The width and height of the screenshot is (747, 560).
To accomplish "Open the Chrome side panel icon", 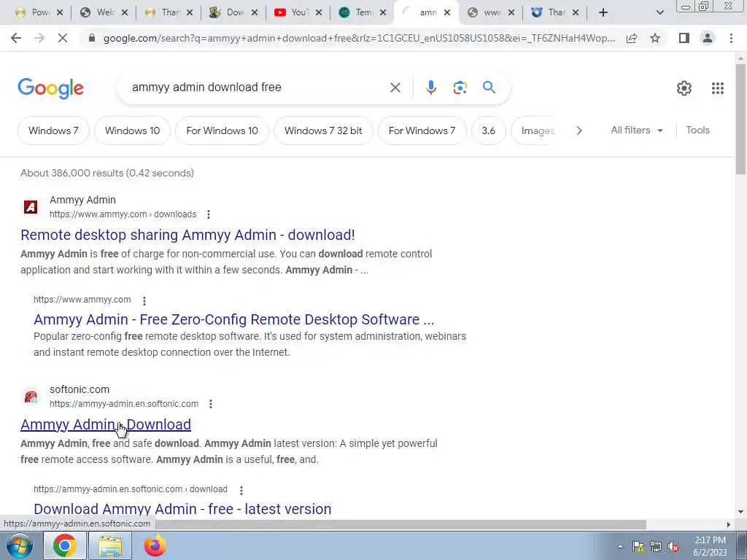I will click(684, 38).
